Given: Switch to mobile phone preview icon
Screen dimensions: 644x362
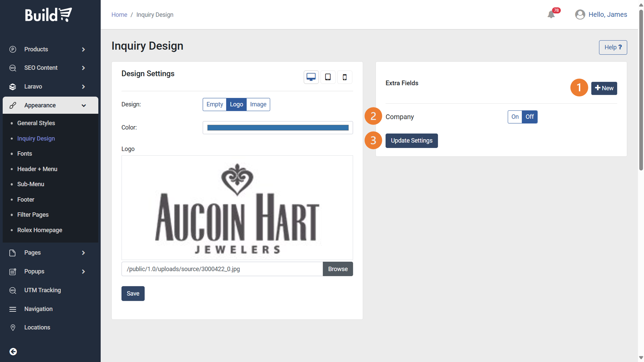Looking at the screenshot, I should (x=345, y=77).
